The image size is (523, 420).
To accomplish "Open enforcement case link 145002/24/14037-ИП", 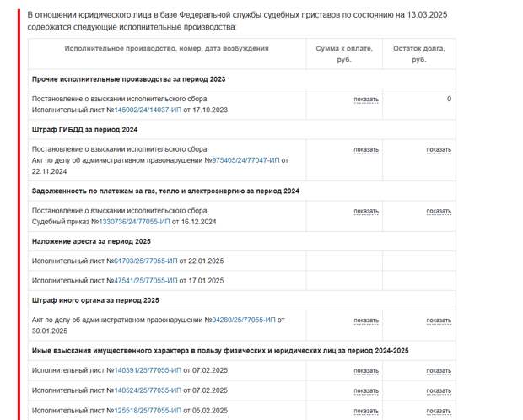I will [x=148, y=110].
